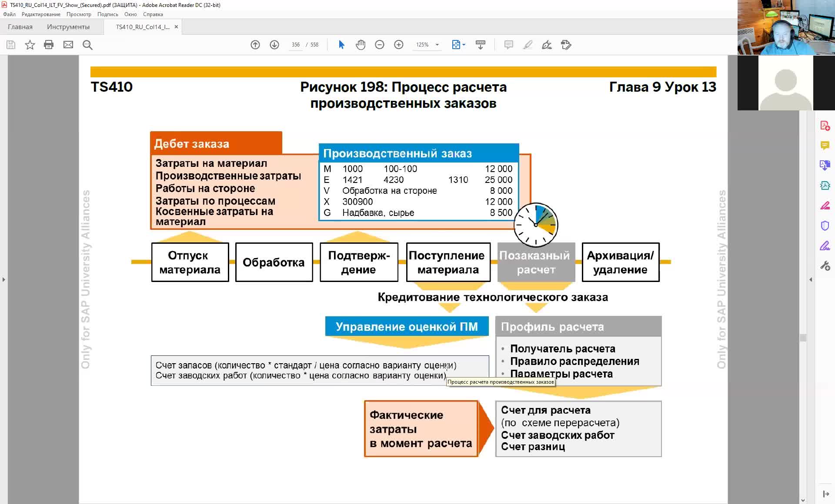Click the speaker webcam video thumbnail
Viewport: 835px width, 504px height.
[786, 27]
